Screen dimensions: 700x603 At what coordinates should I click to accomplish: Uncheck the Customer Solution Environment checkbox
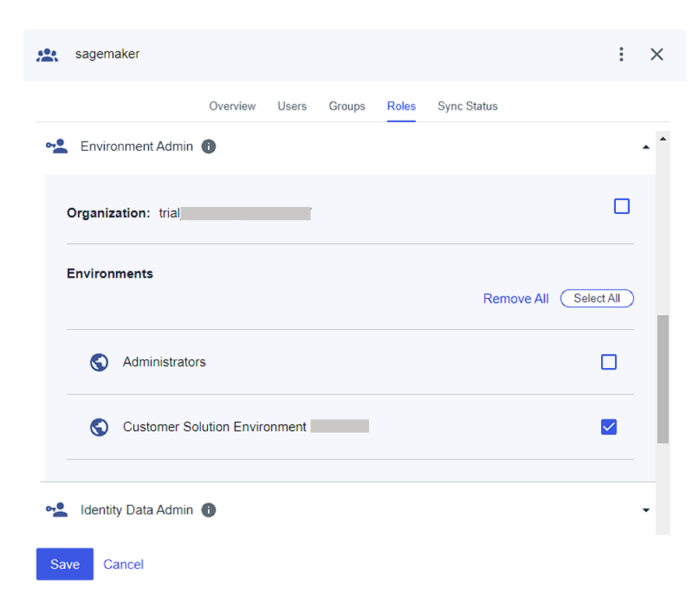tap(608, 426)
